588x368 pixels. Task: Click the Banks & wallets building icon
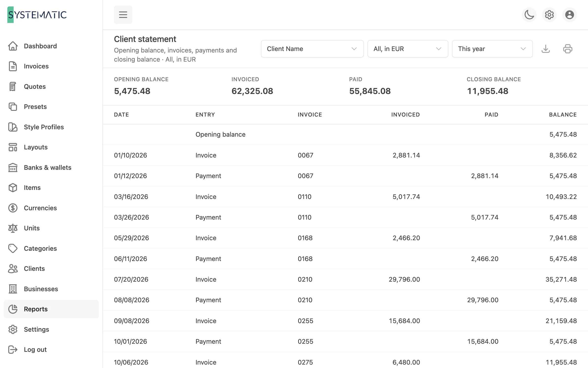13,168
